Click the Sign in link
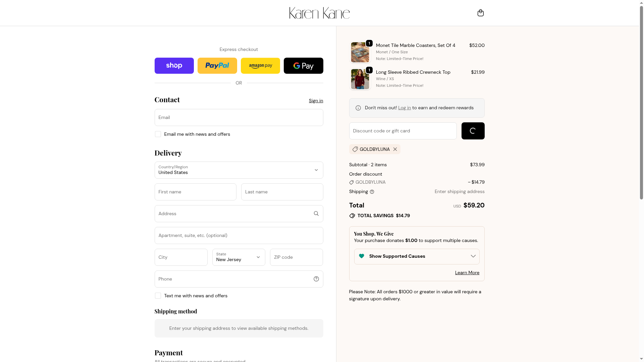This screenshot has height=362, width=644. (x=316, y=101)
